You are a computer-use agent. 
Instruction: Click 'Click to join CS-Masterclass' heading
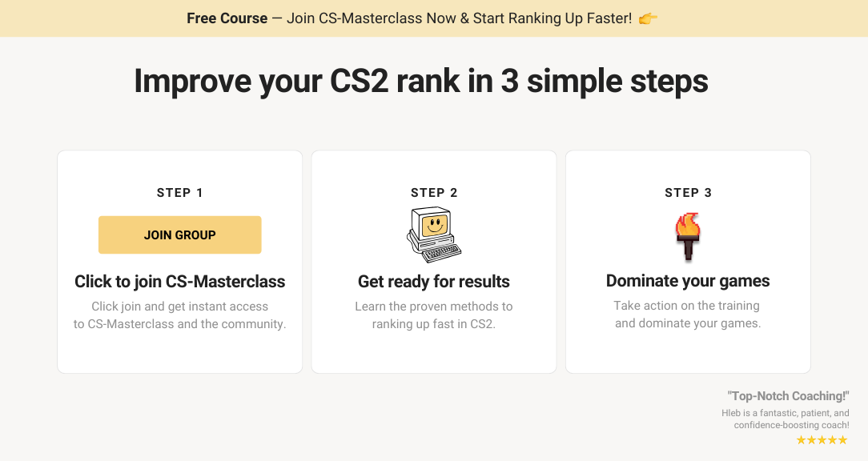click(x=180, y=282)
